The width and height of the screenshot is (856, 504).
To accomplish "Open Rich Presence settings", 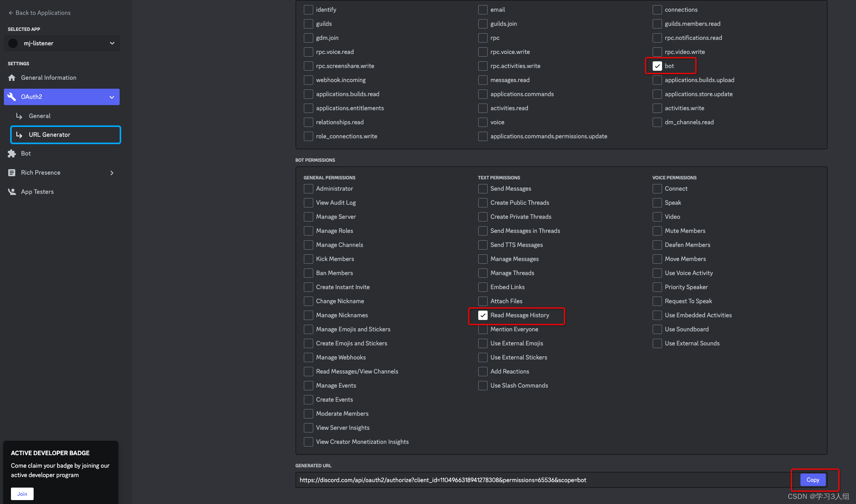I will (x=62, y=173).
